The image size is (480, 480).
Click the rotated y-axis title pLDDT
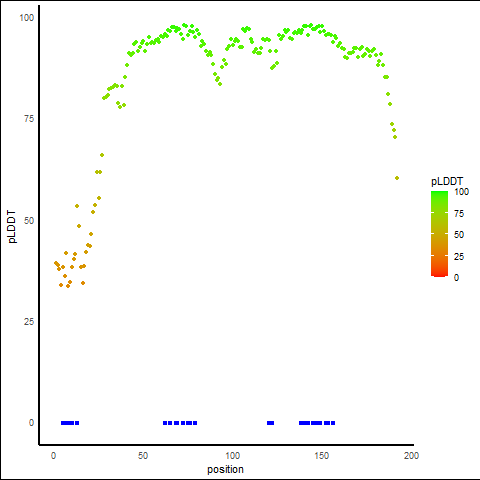point(12,227)
